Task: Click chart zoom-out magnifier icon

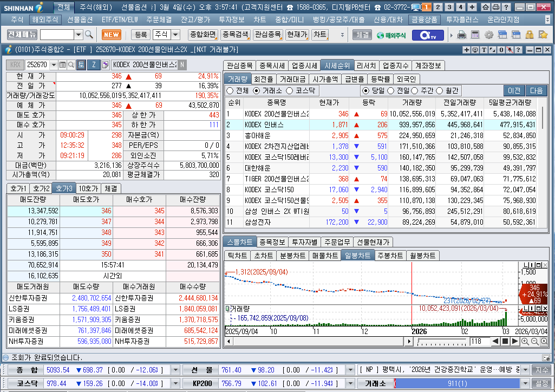Action: [535, 342]
